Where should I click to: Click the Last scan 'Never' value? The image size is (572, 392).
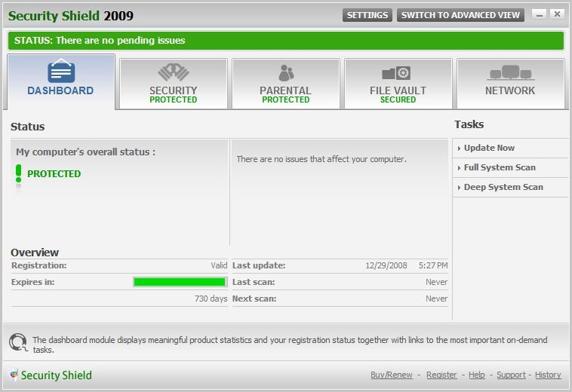437,283
